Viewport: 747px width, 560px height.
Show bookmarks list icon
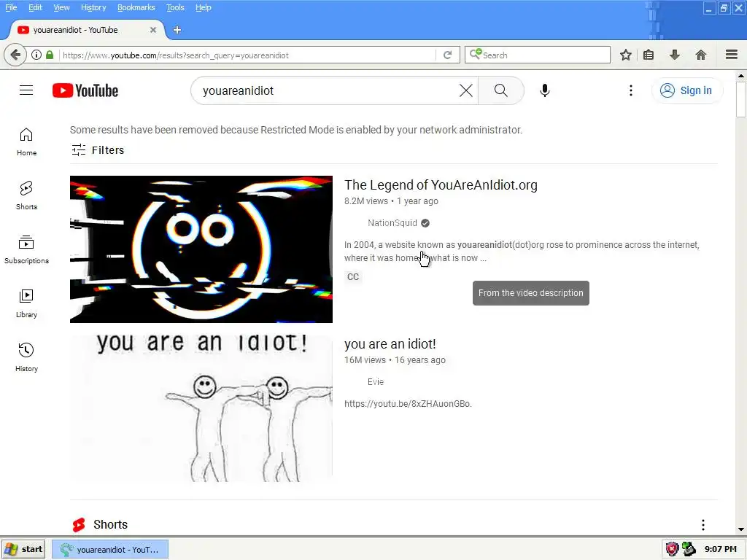649,55
